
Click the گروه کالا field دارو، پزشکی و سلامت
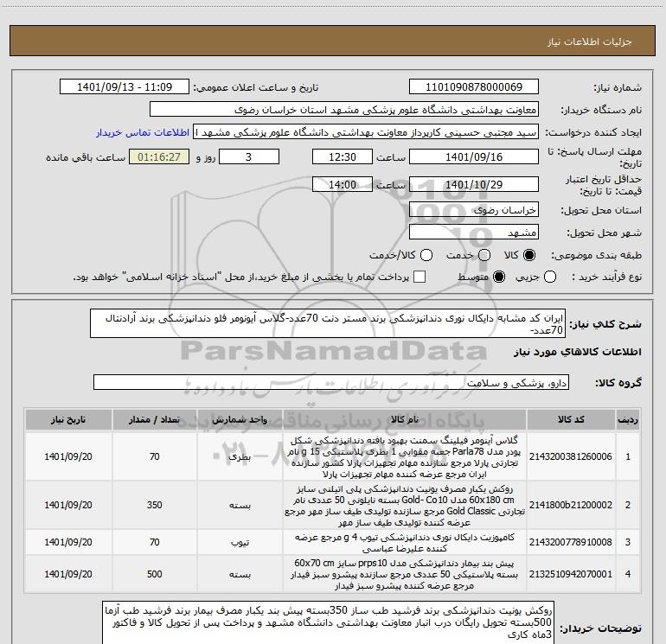pyautogui.click(x=331, y=382)
